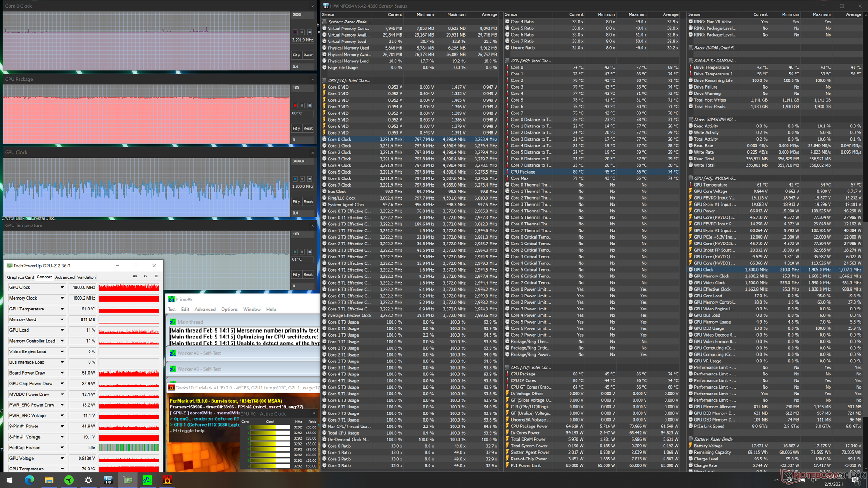
Task: Open Windows Settings gear in taskbar
Action: pos(89,480)
